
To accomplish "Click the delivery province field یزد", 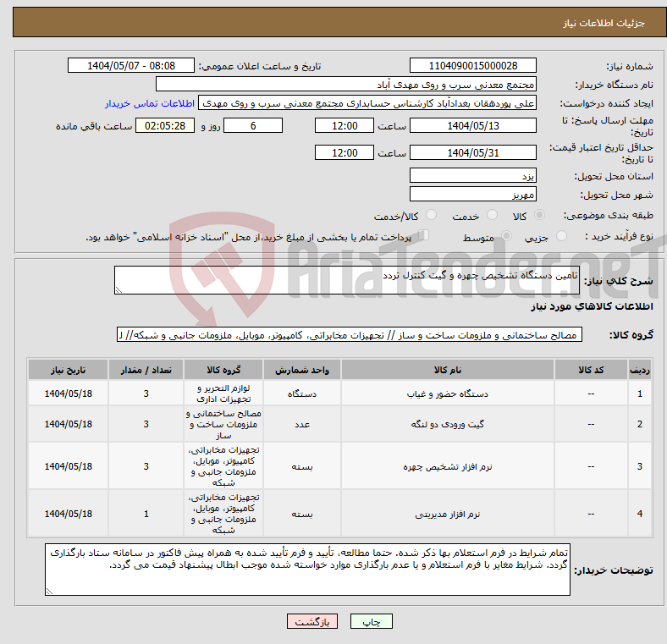I will pyautogui.click(x=472, y=175).
